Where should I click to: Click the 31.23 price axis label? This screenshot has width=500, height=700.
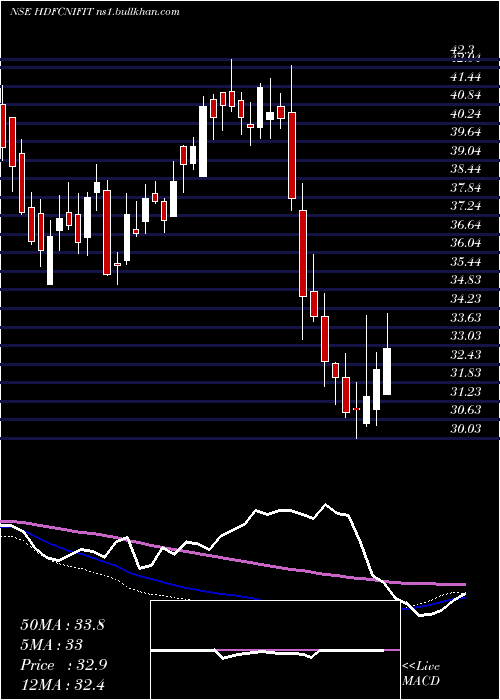(466, 392)
